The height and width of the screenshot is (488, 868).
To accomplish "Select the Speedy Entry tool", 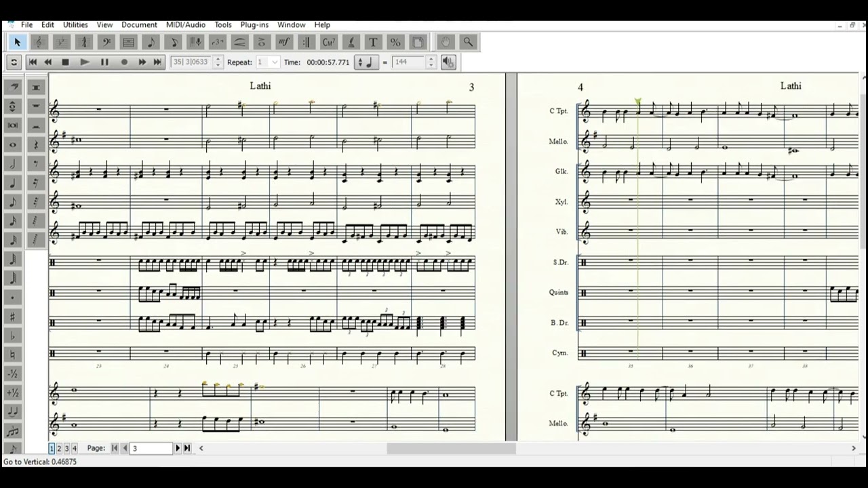I will (x=173, y=42).
